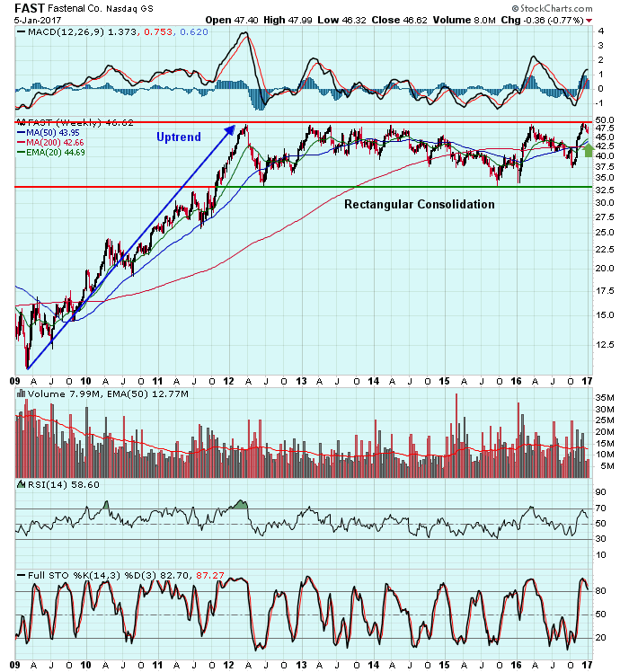
Task: Click the EMA(50) 12.77M volume legend
Action: (148, 393)
